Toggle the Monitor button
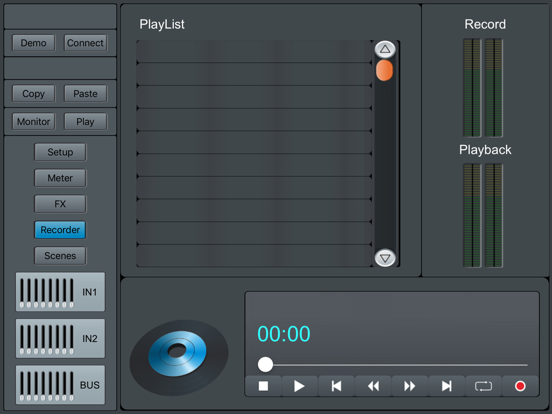552x414 pixels. (x=33, y=121)
